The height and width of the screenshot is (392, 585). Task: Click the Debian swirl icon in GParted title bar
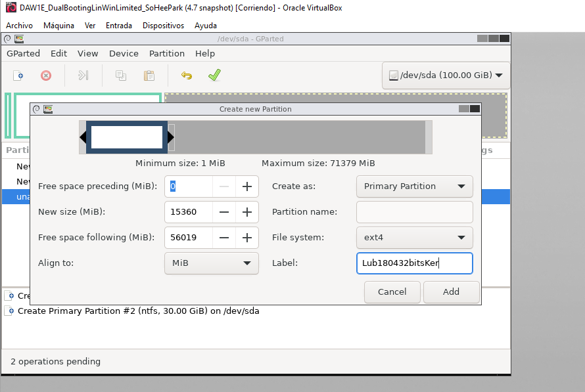[x=7, y=39]
